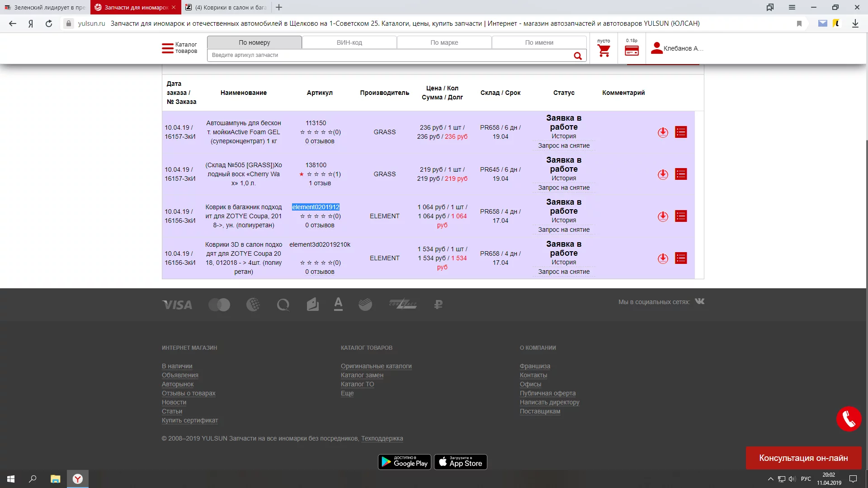
Task: Open the Клебанов А. user account menu
Action: 677,48
